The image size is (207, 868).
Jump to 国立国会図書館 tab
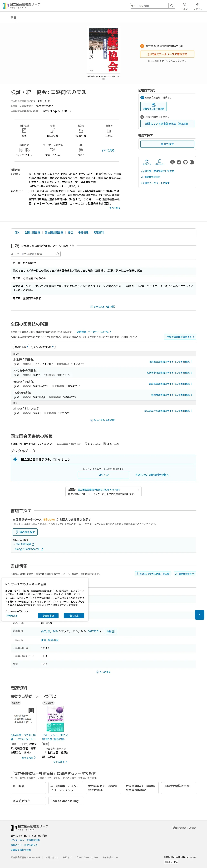54,232
